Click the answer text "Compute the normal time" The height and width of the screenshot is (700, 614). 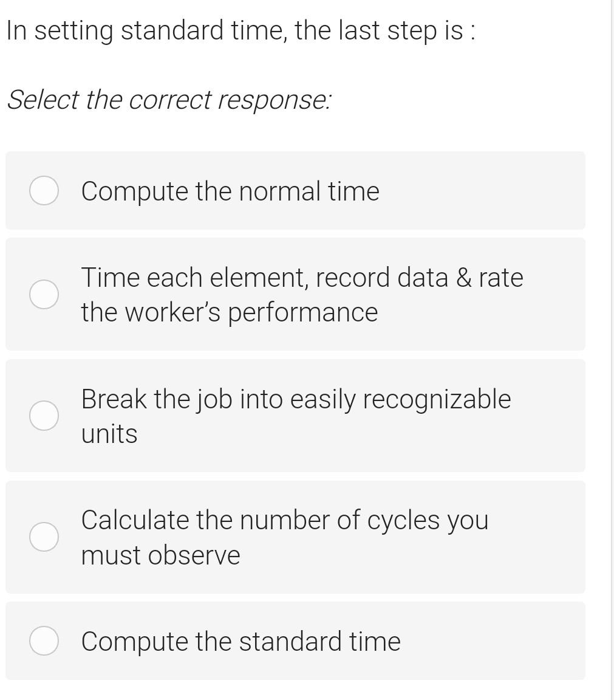(x=230, y=190)
